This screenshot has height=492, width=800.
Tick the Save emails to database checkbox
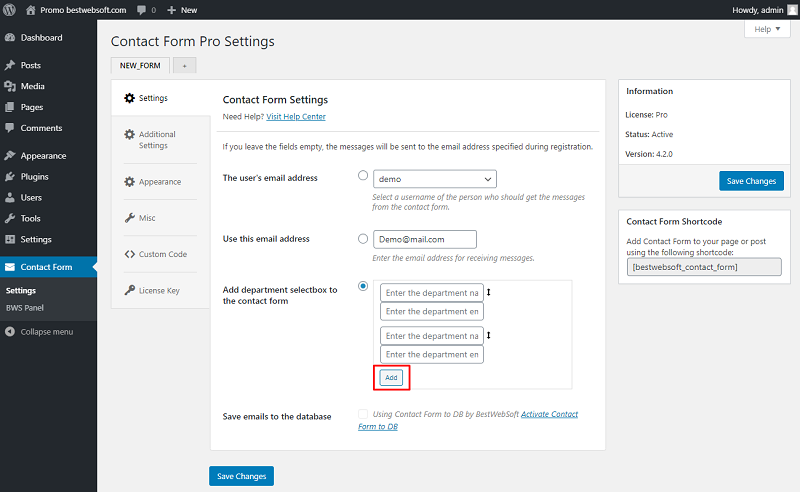click(x=363, y=414)
